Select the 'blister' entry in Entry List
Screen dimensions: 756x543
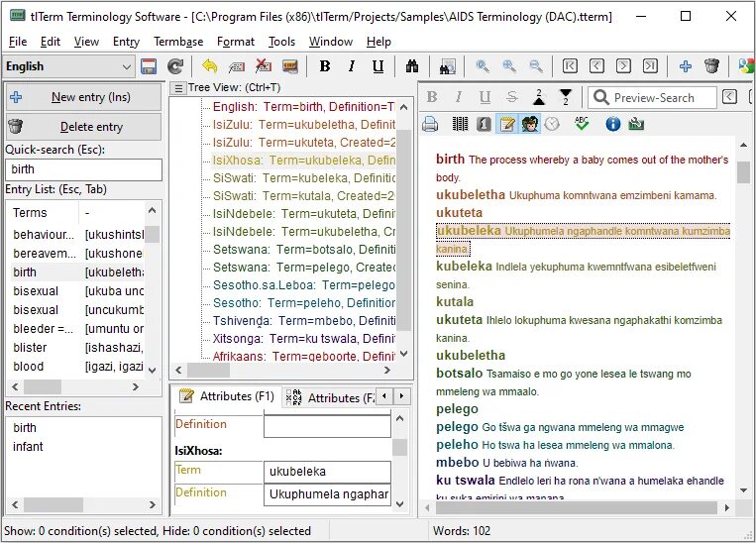pyautogui.click(x=78, y=347)
